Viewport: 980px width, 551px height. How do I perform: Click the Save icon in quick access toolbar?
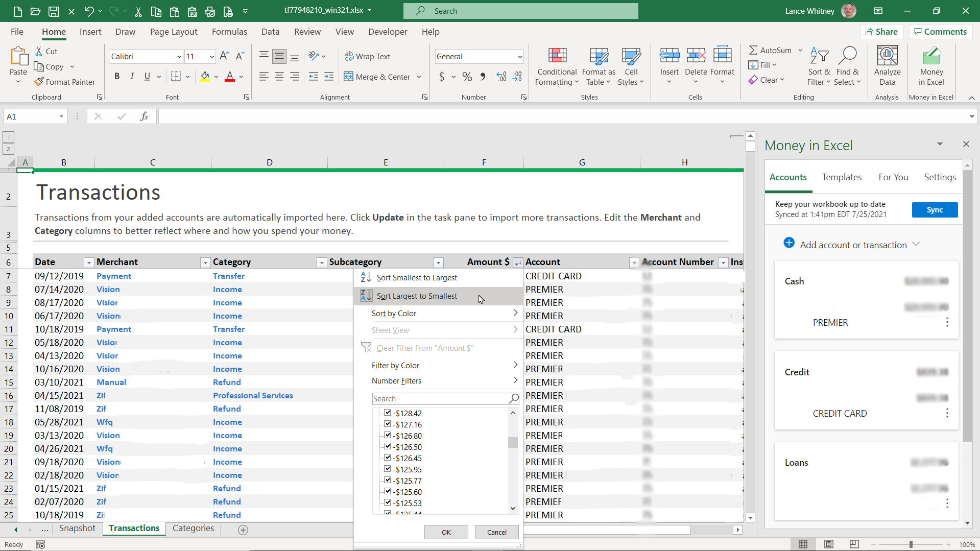[53, 11]
